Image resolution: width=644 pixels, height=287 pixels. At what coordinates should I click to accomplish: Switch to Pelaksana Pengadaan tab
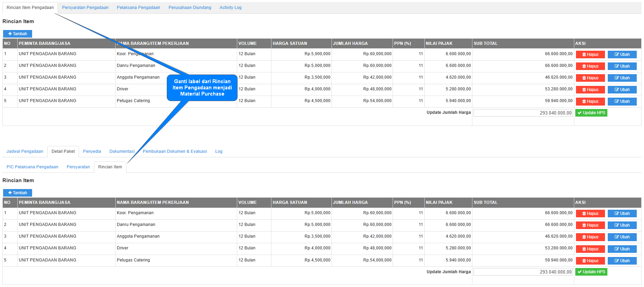(138, 8)
